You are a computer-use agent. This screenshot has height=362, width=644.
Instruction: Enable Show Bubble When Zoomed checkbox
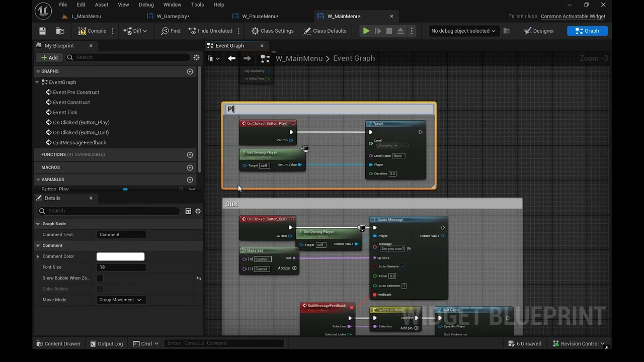pyautogui.click(x=100, y=278)
